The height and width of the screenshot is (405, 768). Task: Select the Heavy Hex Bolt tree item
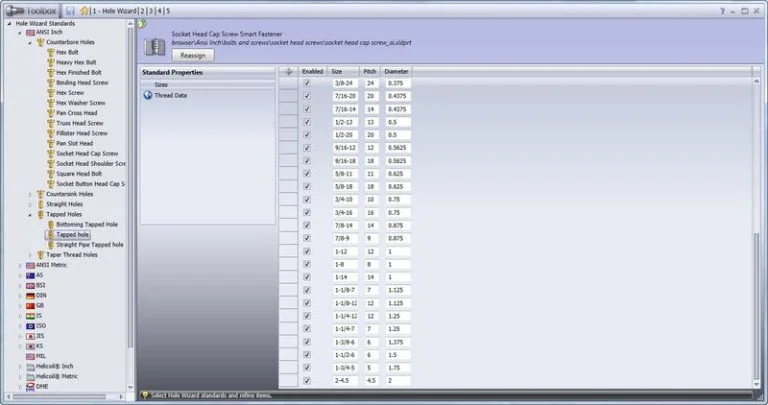(79, 62)
